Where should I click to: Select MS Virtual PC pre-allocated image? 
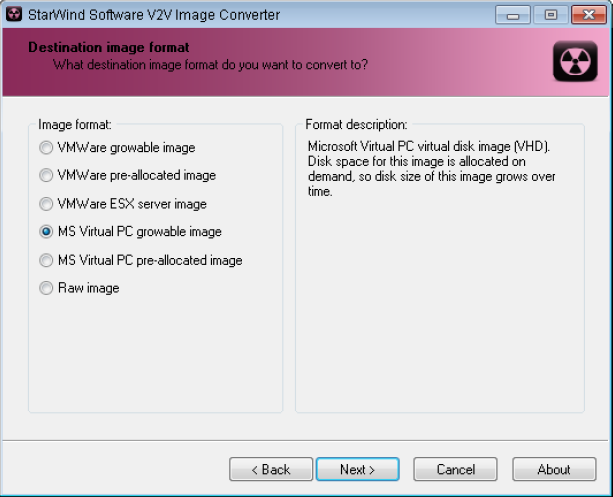pos(46,260)
